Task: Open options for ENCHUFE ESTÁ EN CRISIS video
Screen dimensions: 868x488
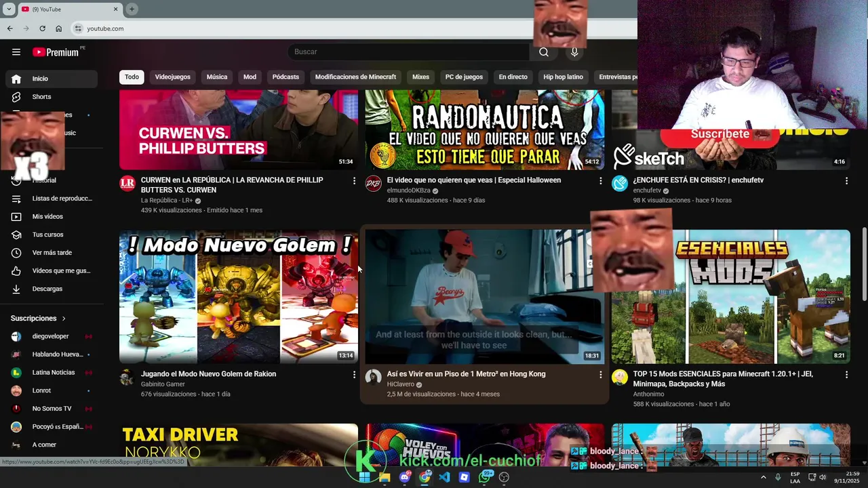Action: tap(846, 181)
